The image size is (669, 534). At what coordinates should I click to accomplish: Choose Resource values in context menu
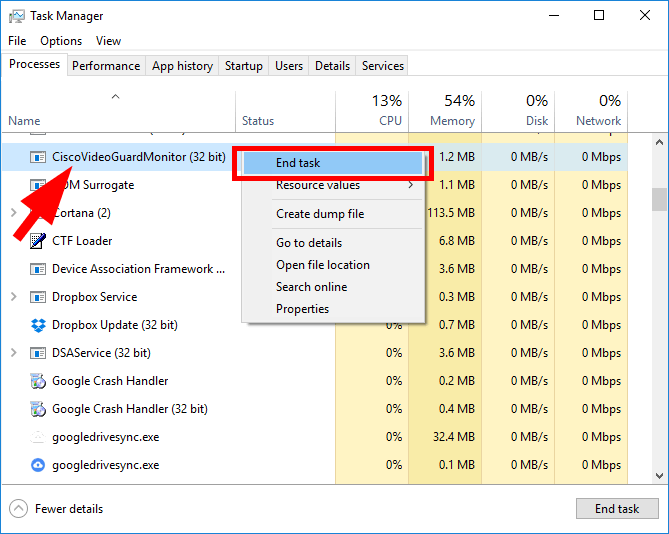coord(333,185)
